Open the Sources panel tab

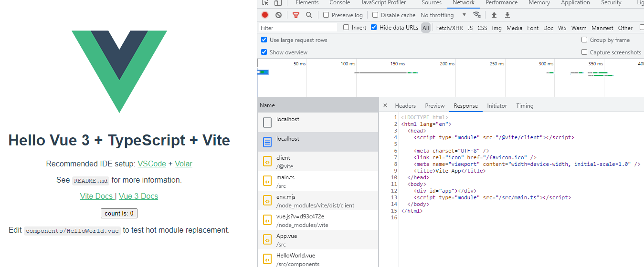(432, 3)
